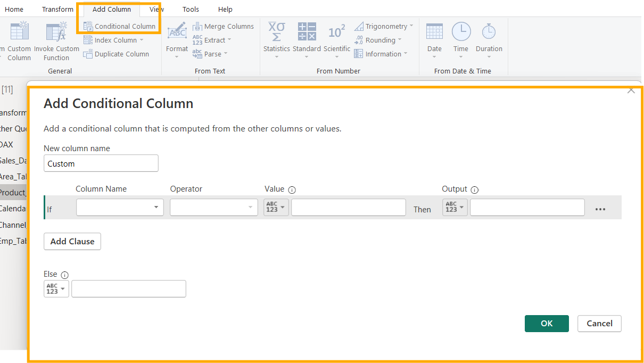
Task: Open the Scientific operations menu
Action: click(337, 40)
